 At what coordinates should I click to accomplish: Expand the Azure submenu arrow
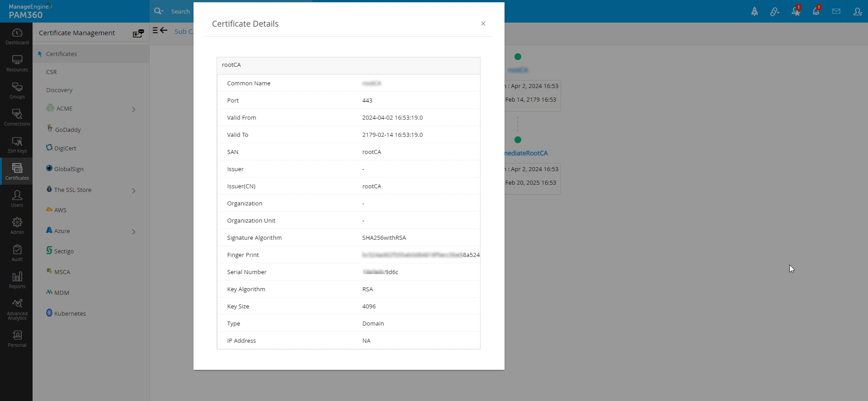133,232
